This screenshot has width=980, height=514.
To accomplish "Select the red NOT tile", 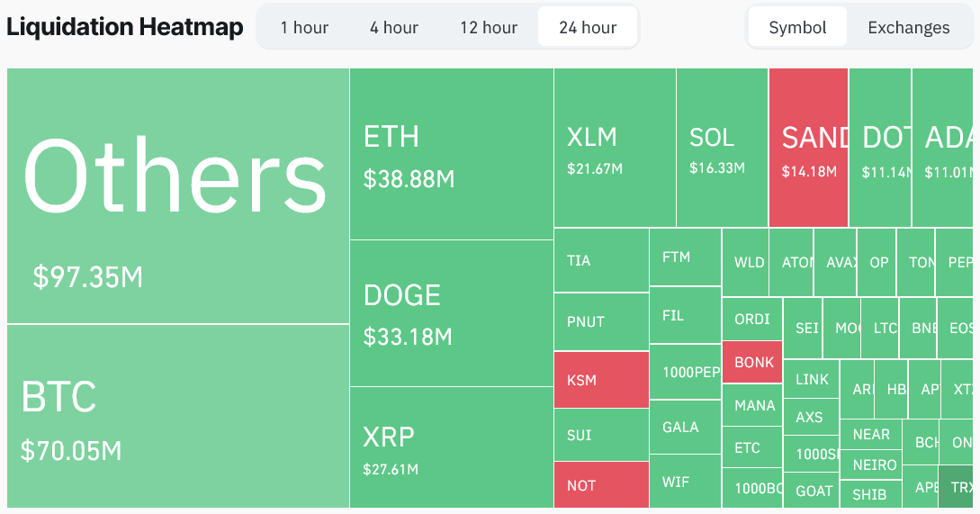I will [x=601, y=484].
